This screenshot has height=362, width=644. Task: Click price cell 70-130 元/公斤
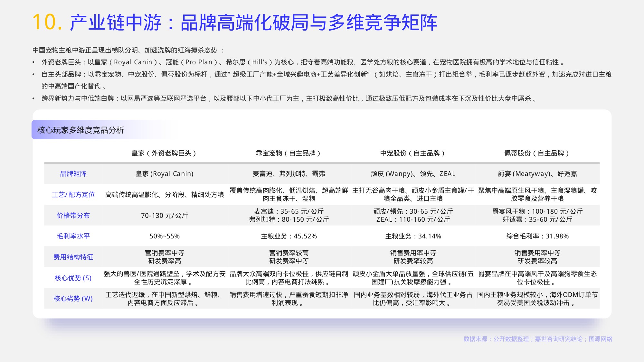pos(165,216)
